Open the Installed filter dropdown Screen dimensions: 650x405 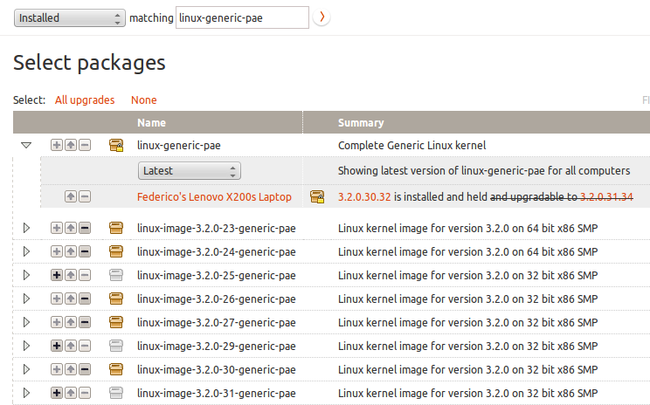68,18
